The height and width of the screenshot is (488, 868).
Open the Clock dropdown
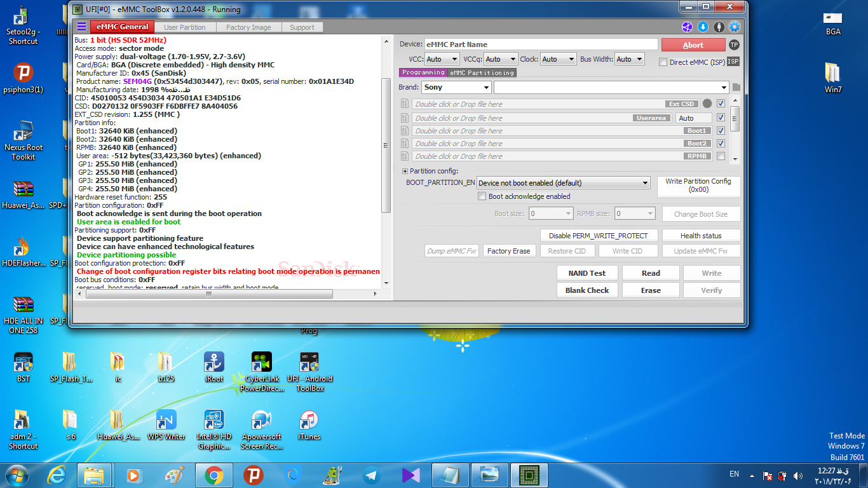[557, 59]
